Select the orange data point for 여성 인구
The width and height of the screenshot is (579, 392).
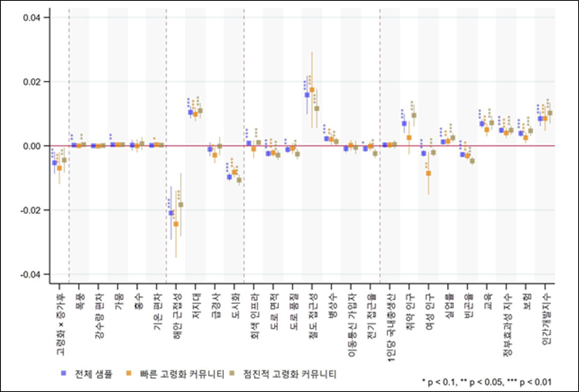pyautogui.click(x=428, y=174)
